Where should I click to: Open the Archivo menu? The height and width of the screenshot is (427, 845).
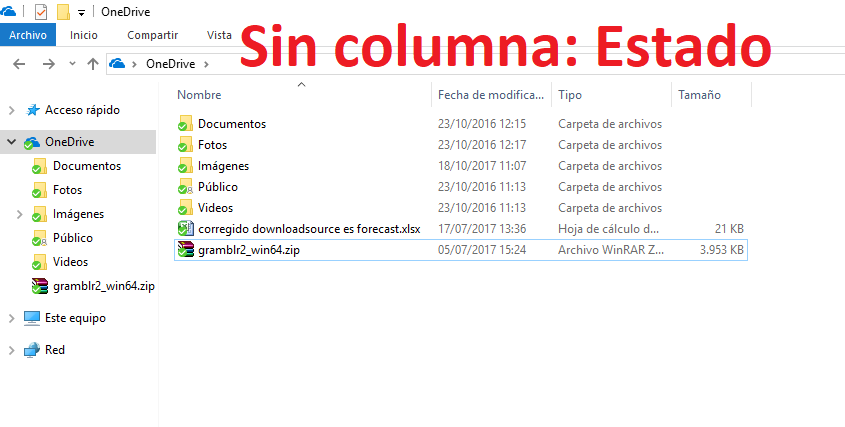[x=28, y=35]
